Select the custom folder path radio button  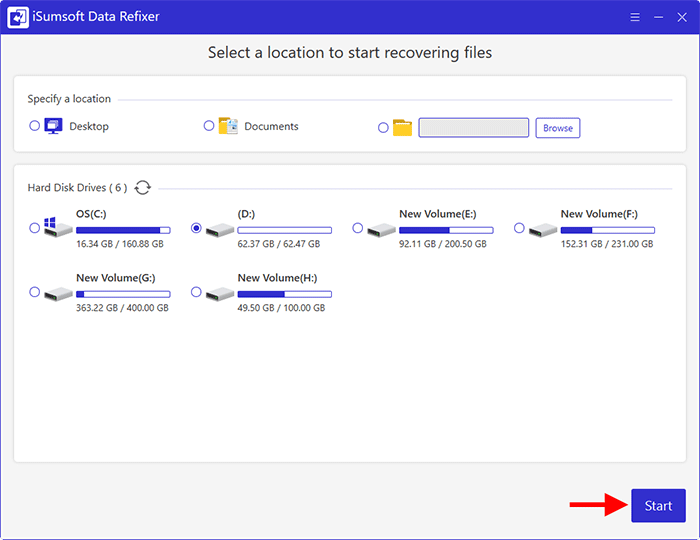[383, 128]
